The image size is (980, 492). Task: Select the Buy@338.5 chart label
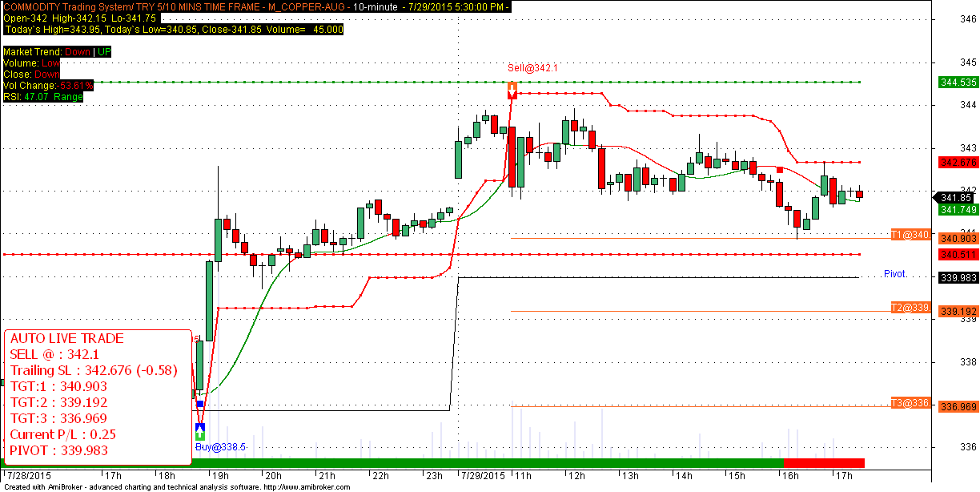tap(220, 447)
